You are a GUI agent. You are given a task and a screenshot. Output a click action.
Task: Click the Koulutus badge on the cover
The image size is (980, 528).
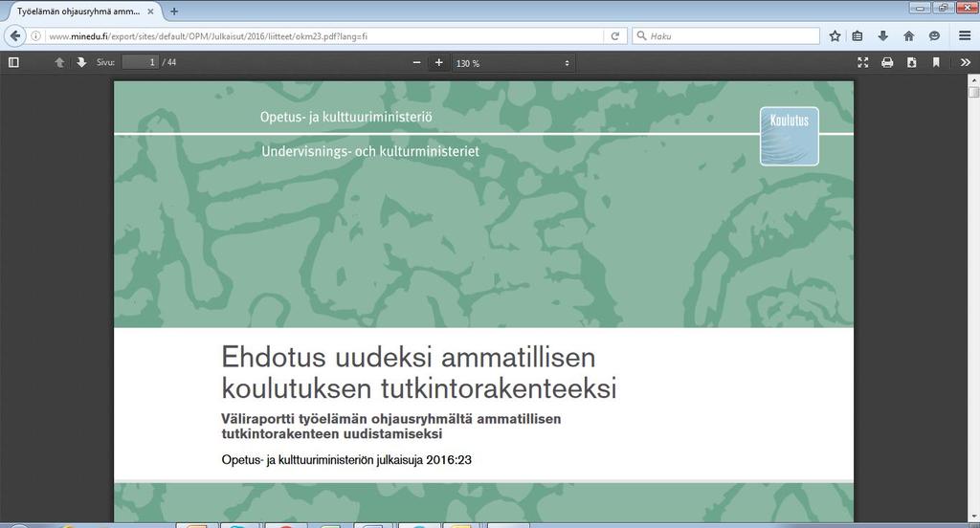click(790, 136)
